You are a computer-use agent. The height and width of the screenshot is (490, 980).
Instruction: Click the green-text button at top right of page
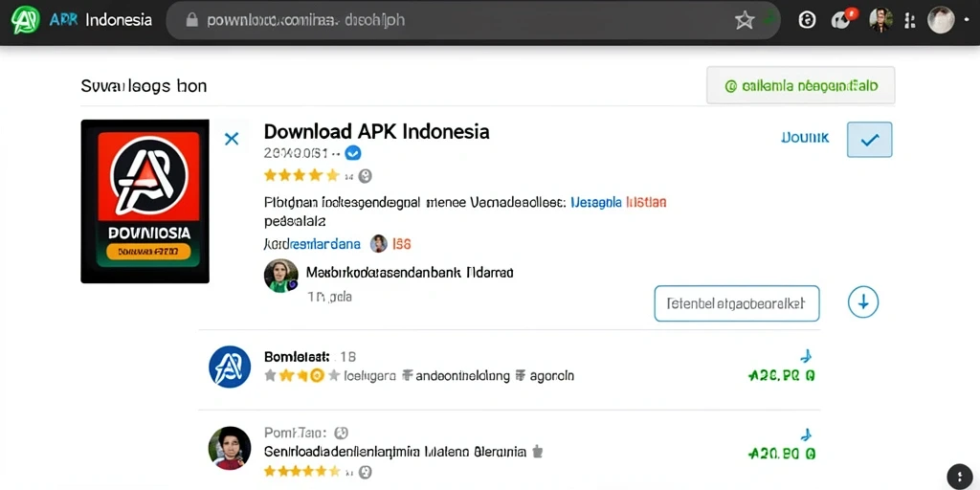click(x=801, y=85)
